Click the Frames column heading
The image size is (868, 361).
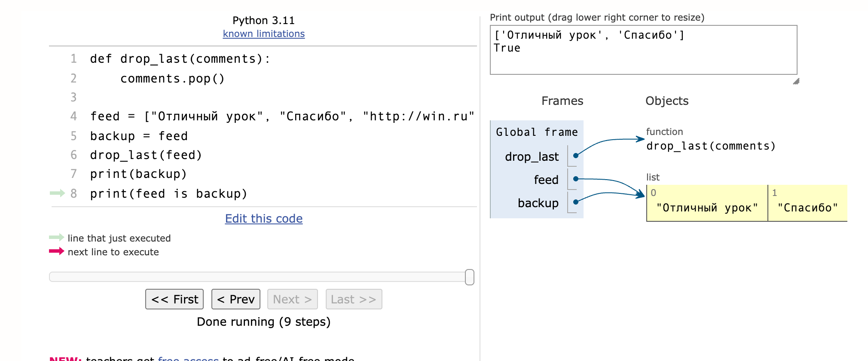[562, 101]
